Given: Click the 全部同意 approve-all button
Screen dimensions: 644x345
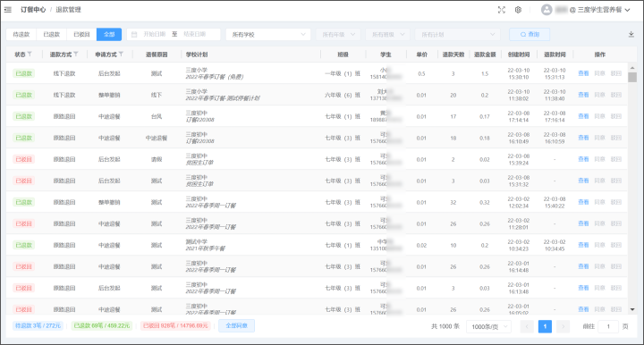Looking at the screenshot, I should click(236, 325).
